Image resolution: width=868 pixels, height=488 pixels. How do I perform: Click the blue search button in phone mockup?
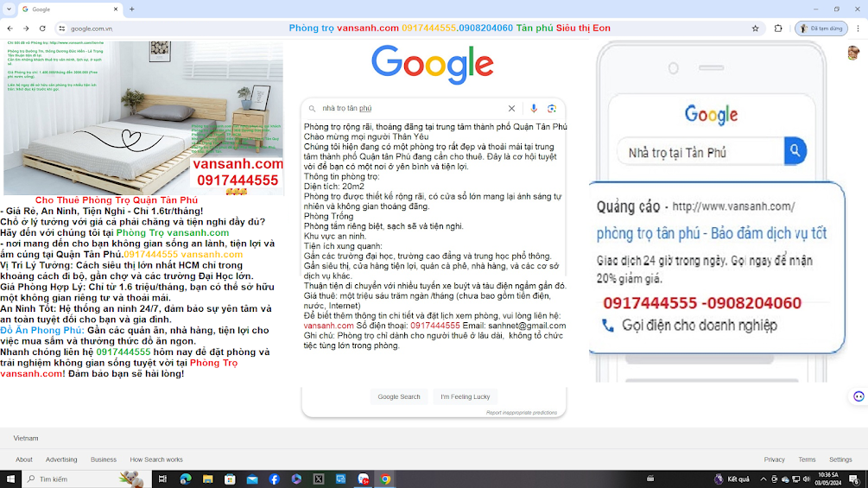pos(795,150)
